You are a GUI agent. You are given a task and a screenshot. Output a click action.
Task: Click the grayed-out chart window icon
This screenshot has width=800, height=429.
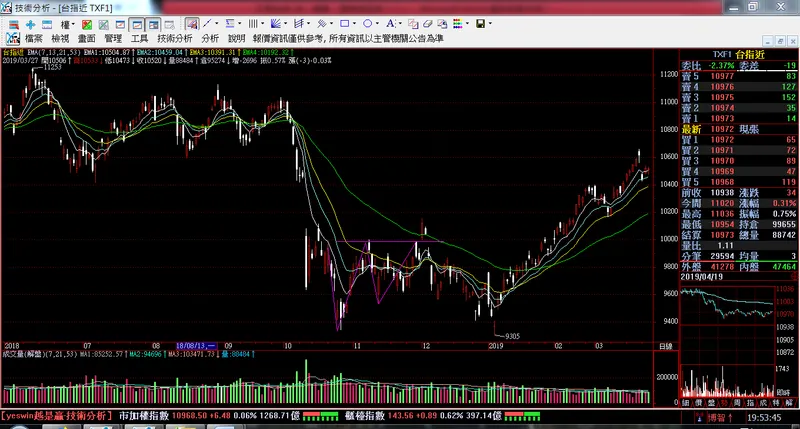pyautogui.click(x=169, y=24)
